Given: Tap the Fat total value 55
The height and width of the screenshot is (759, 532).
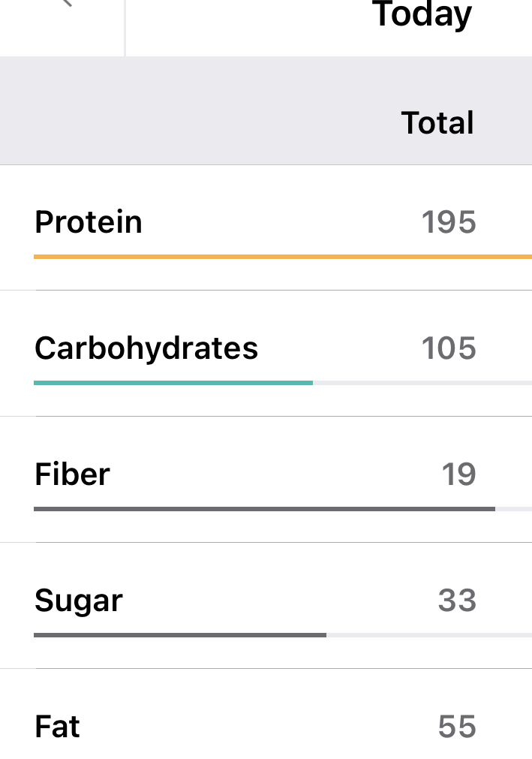Looking at the screenshot, I should [x=457, y=727].
